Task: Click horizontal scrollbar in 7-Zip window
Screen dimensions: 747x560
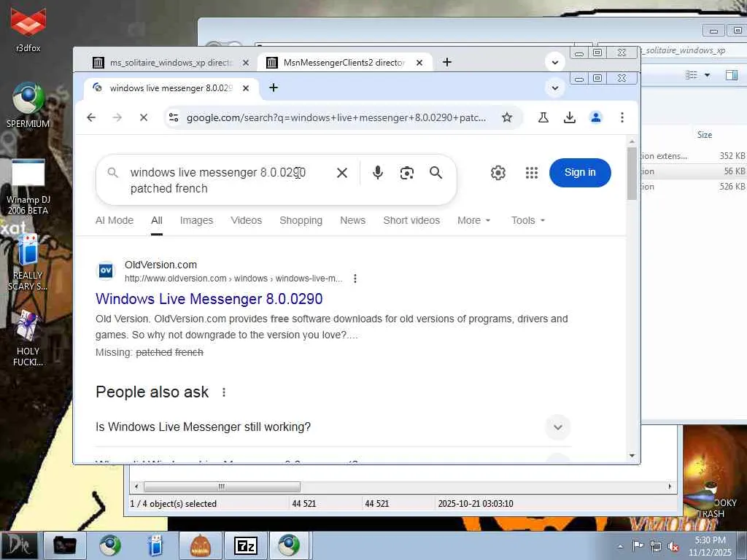Action: click(222, 486)
